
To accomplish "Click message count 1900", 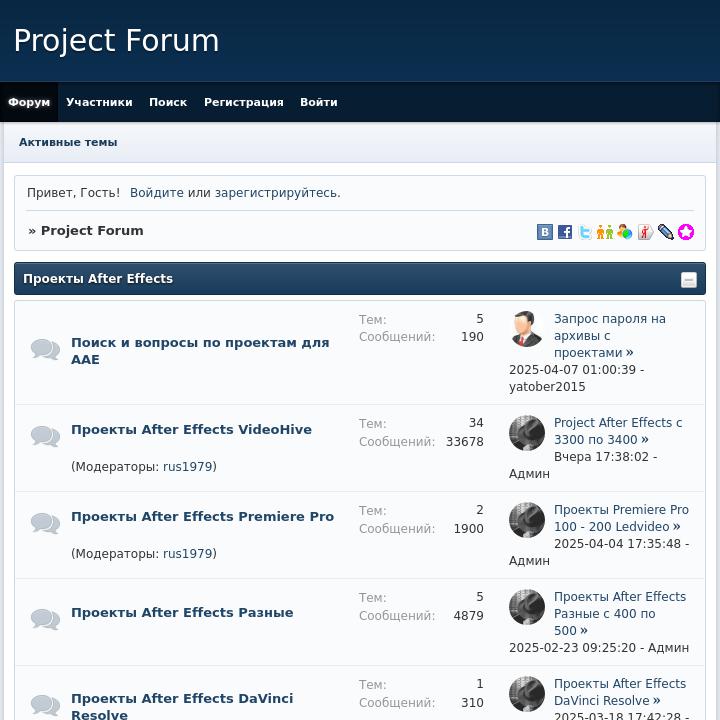I will coord(468,529).
